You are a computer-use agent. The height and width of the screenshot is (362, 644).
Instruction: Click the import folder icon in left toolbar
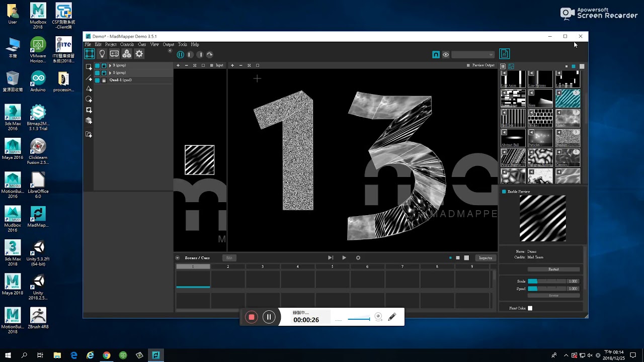pos(89,134)
